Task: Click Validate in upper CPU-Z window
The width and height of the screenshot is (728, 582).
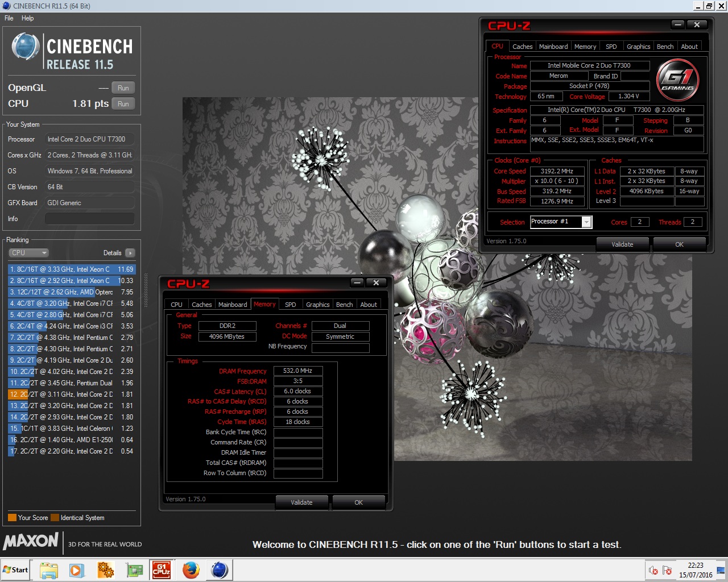Action: (622, 244)
